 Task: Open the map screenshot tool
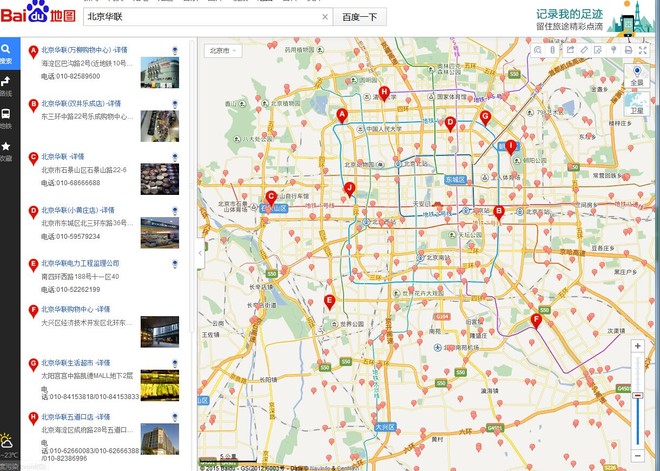click(598, 50)
